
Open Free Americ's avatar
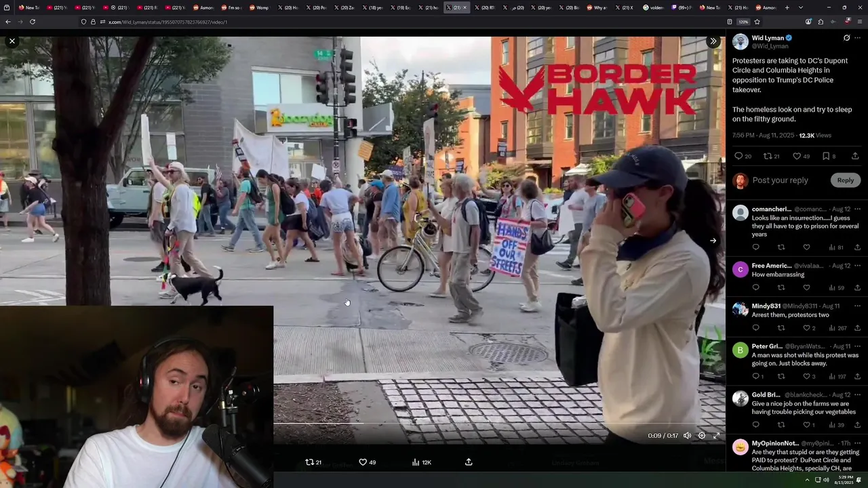pyautogui.click(x=741, y=269)
